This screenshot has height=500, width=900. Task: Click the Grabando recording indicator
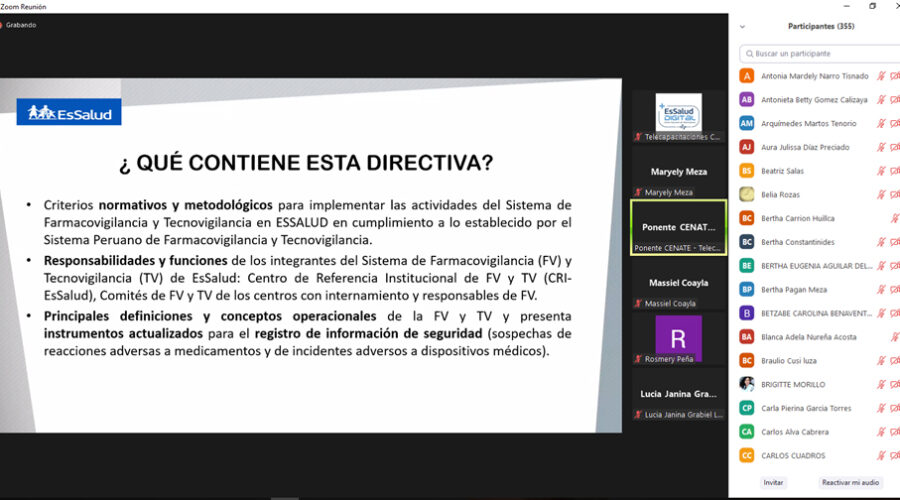point(19,25)
